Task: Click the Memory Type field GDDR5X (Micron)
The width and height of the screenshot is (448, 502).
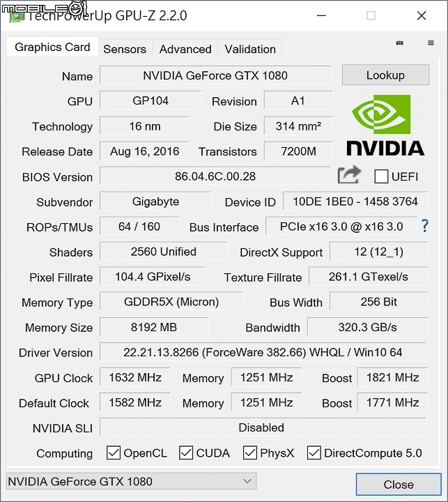Action: coord(171,302)
